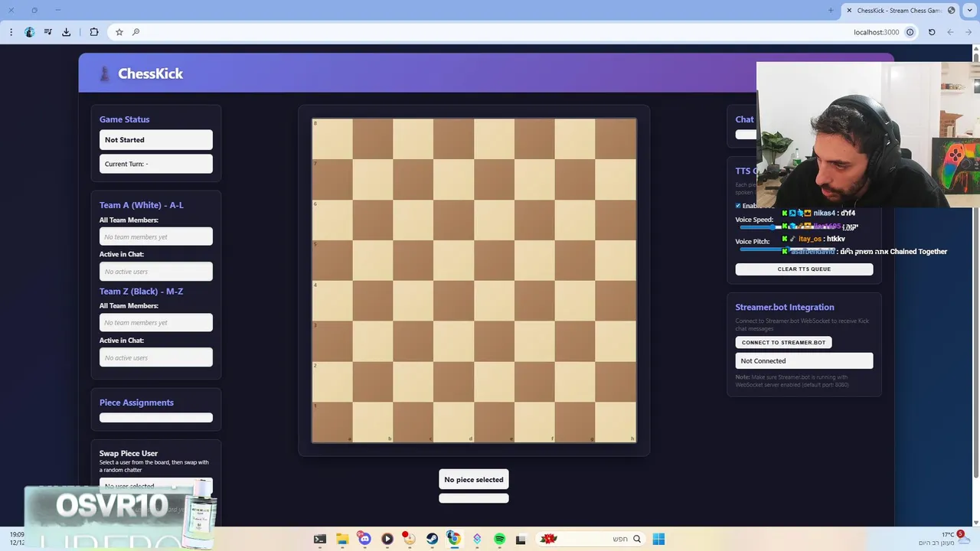Click the Team Z (Black) - M-Z heading
This screenshot has height=551, width=980.
pyautogui.click(x=141, y=292)
